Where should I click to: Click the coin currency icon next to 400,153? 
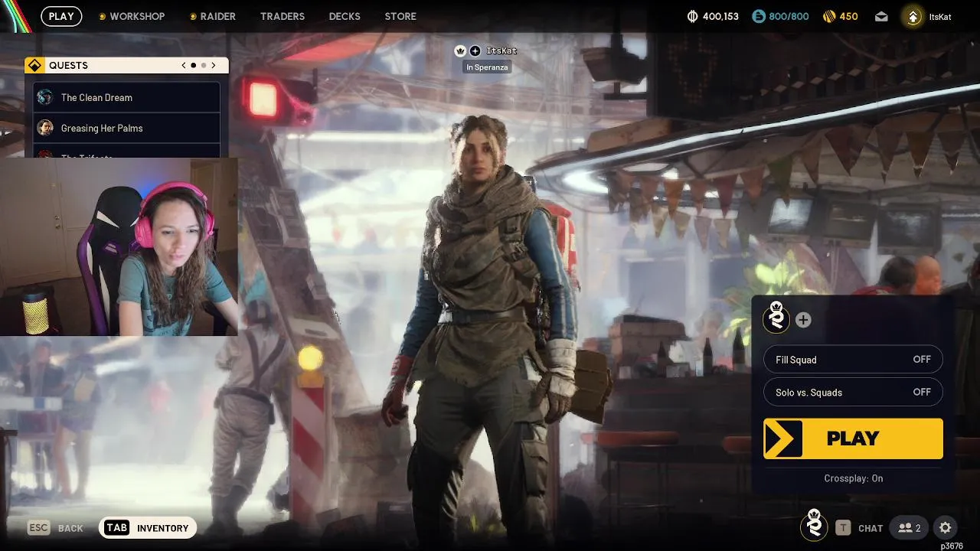click(693, 16)
